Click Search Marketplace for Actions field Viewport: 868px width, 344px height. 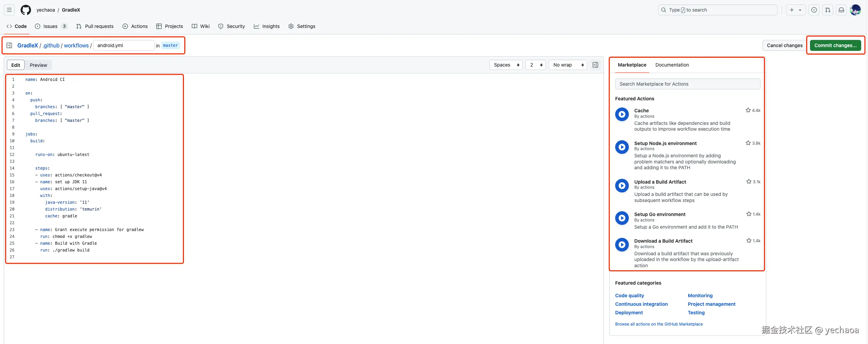pos(688,84)
